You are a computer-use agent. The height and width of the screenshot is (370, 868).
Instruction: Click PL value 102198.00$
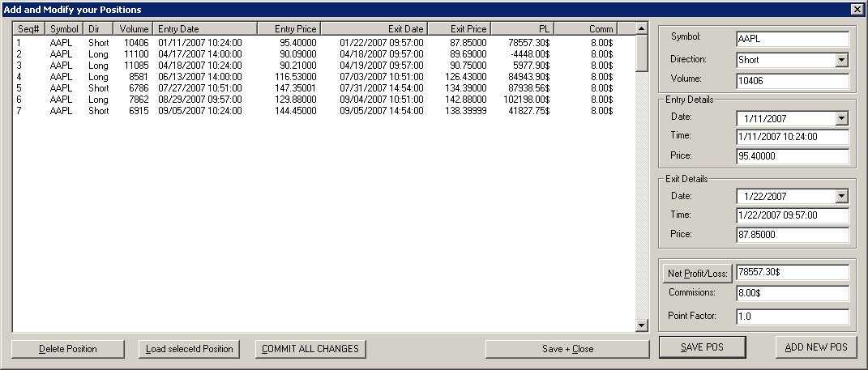pyautogui.click(x=528, y=100)
